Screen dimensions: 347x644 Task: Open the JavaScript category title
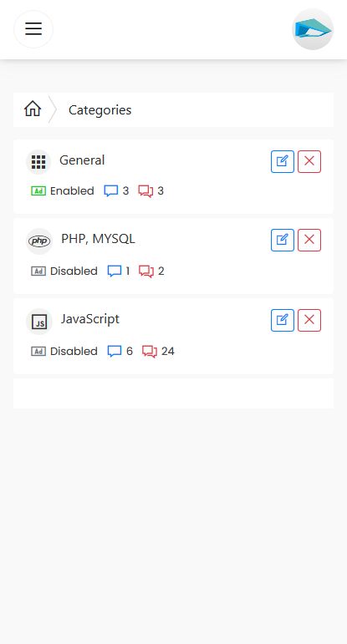(x=90, y=319)
